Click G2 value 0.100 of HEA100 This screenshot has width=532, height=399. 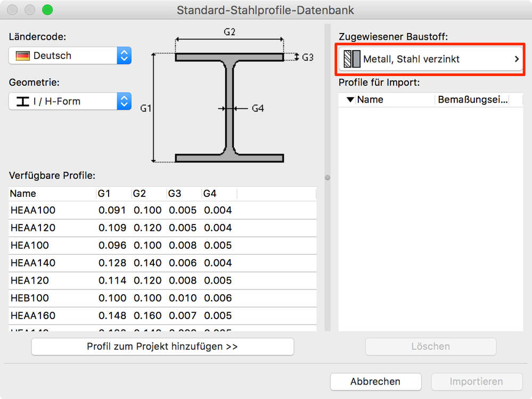point(148,245)
